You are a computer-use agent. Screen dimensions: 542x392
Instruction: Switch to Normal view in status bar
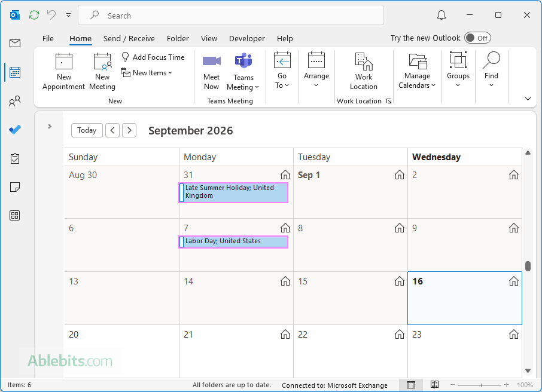coord(411,385)
